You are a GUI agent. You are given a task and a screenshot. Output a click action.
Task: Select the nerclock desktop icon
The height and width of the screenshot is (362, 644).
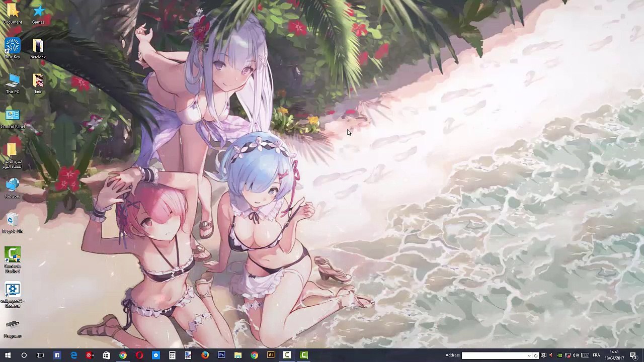(38, 48)
